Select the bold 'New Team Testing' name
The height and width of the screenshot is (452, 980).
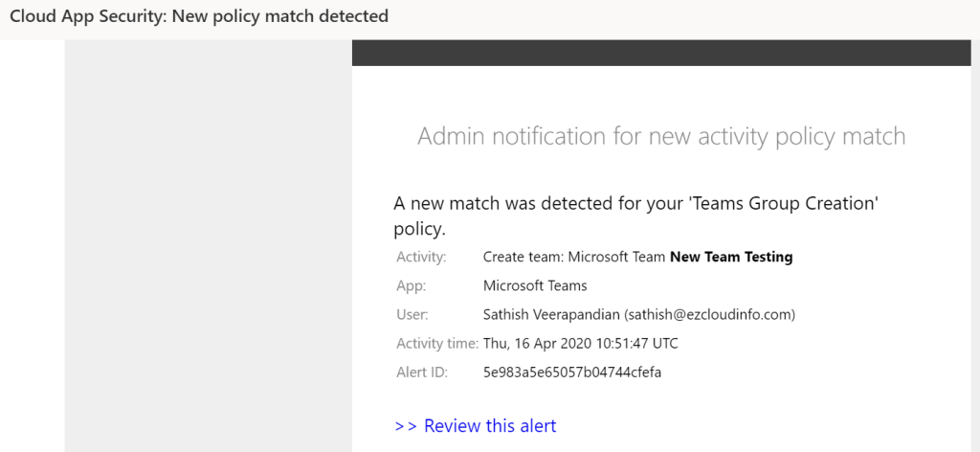(731, 257)
